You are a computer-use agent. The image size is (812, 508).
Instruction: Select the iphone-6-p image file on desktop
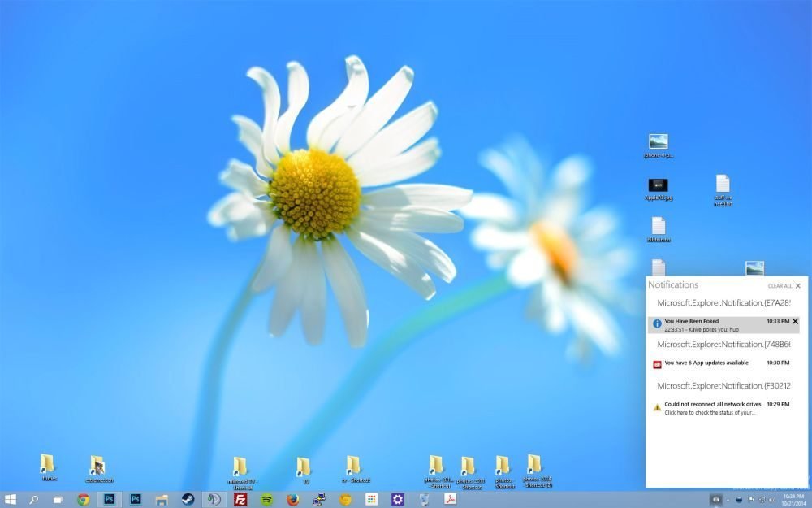tap(659, 145)
